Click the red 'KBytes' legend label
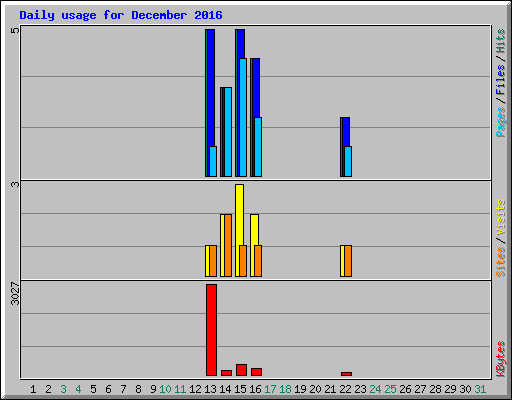The height and width of the screenshot is (400, 512). (x=501, y=359)
